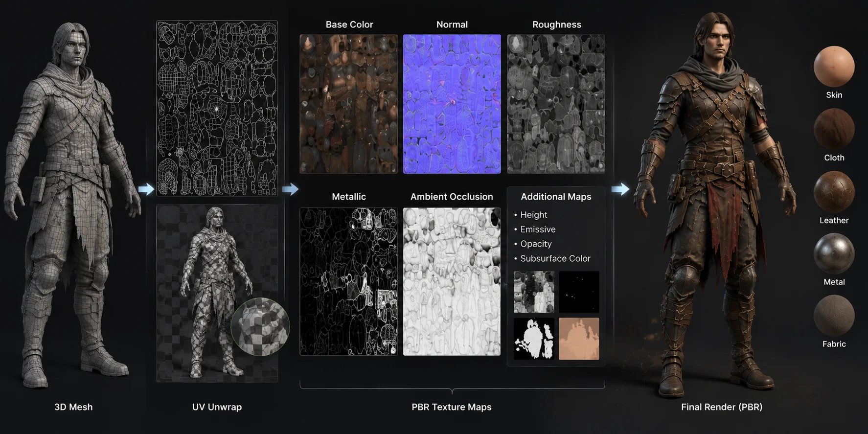Click the "Normal" label
Viewport: 868px width, 434px height.
[452, 24]
